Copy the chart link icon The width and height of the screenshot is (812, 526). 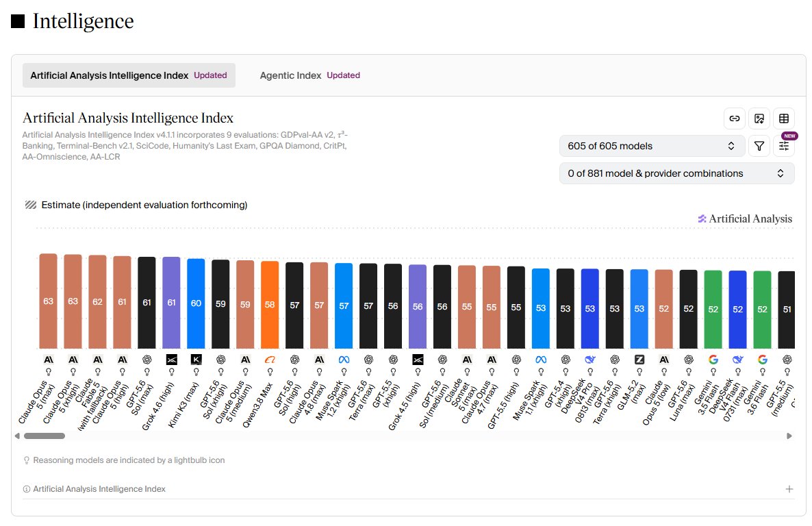coord(735,118)
